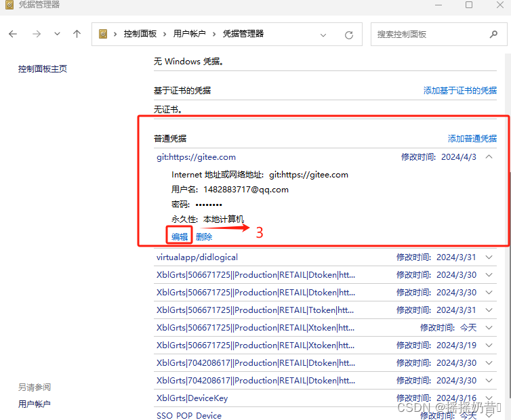Image resolution: width=511 pixels, height=420 pixels.
Task: Open recent locations dropdown chevron
Action: [57, 34]
